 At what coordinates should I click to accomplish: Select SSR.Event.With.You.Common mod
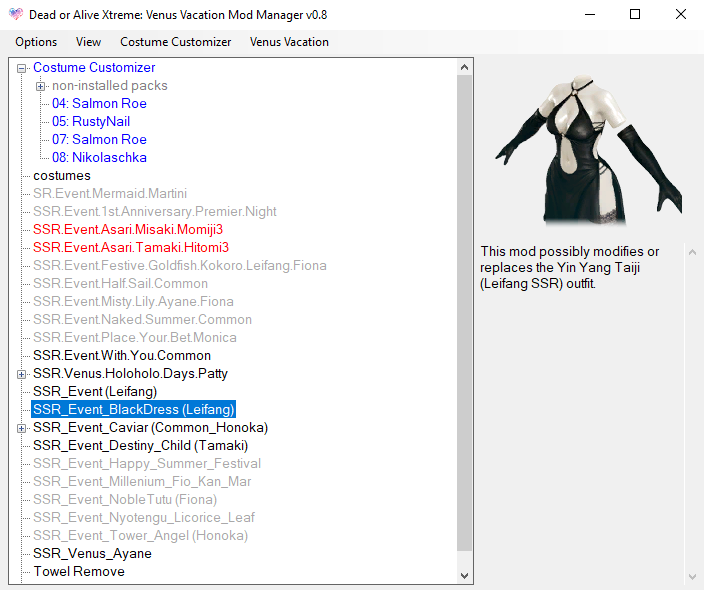tap(122, 355)
